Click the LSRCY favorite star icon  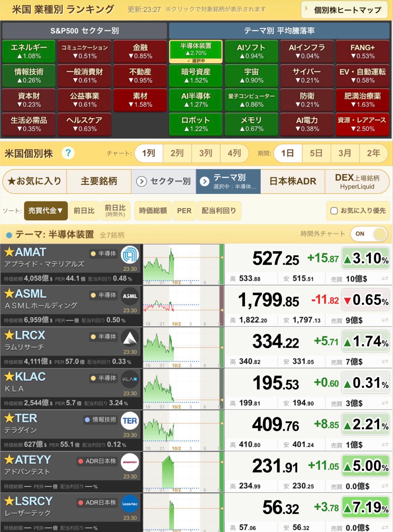click(9, 501)
